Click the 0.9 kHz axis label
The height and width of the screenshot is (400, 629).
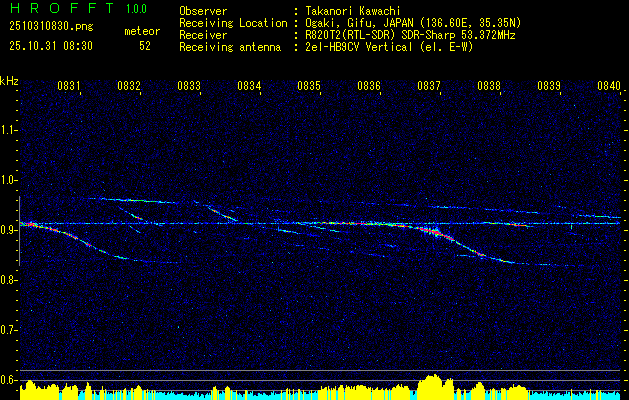click(8, 230)
